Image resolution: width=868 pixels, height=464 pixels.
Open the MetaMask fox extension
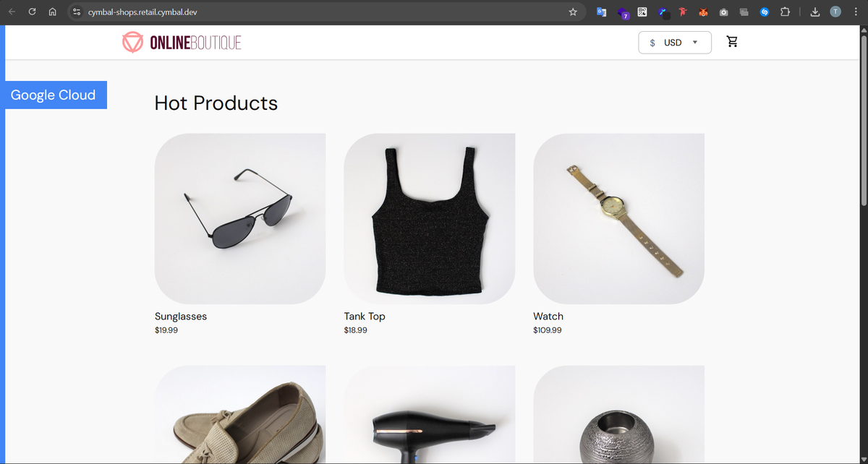[703, 12]
